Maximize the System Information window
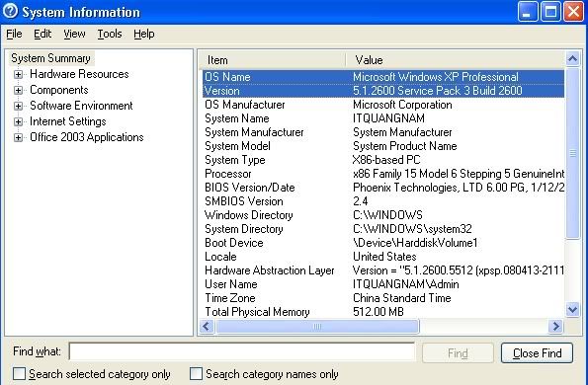 coord(550,11)
